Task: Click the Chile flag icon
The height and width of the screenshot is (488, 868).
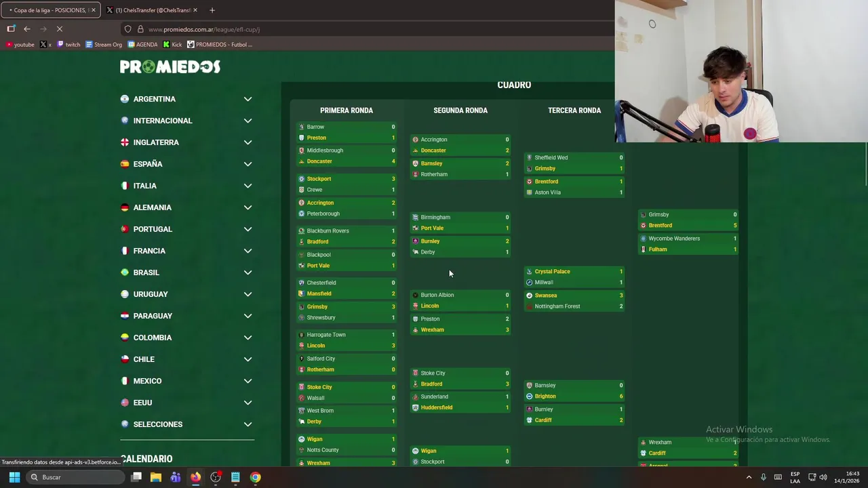Action: [x=125, y=359]
